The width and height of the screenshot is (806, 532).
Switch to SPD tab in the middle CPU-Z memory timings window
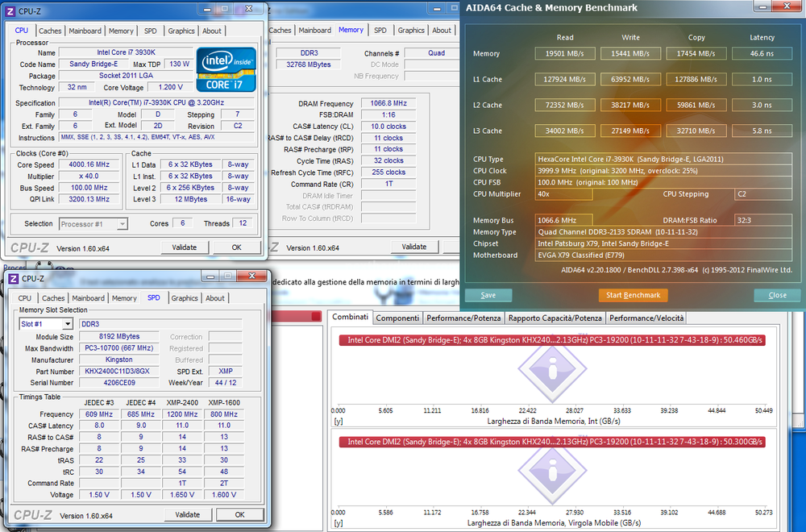380,31
